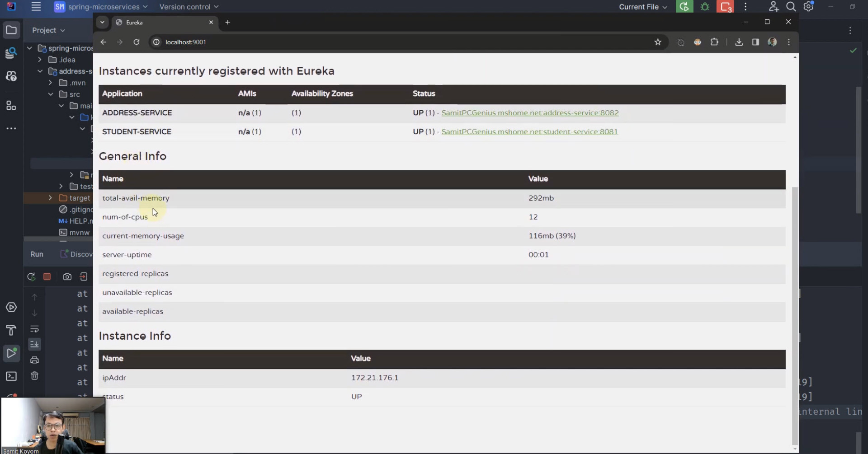Click the up arrow in console gutter
Screen dimensions: 868x454
pos(34,297)
